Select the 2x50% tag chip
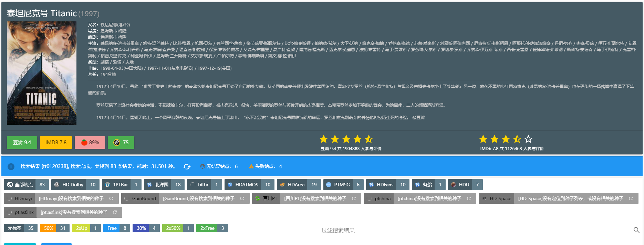The width and height of the screenshot is (644, 245). [178, 228]
